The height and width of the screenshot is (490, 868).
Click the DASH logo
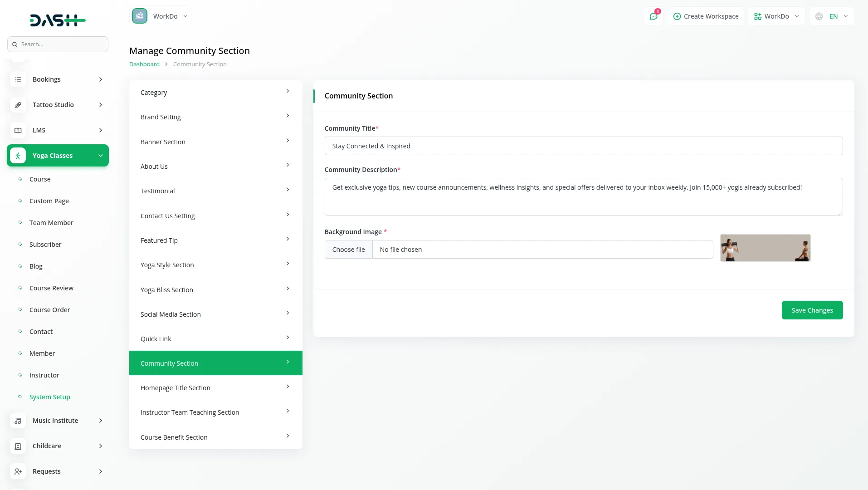coord(58,20)
